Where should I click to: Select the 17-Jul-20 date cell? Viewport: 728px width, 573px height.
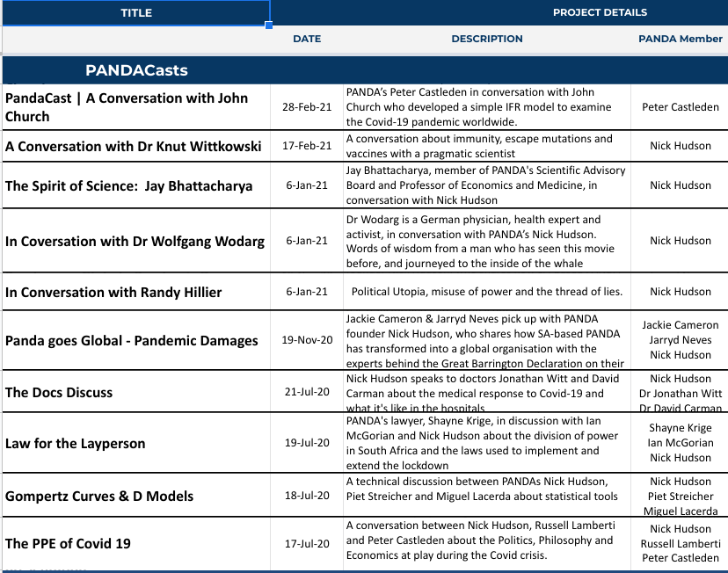(x=307, y=543)
